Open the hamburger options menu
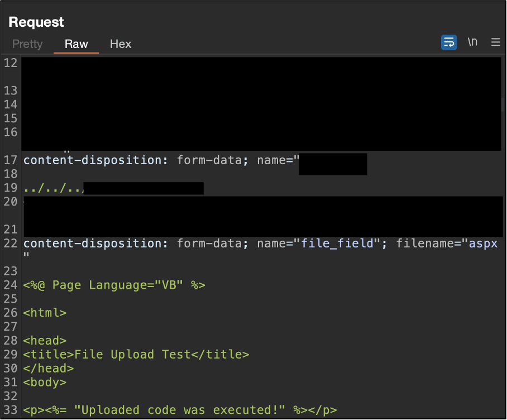The height and width of the screenshot is (420, 507). (495, 42)
